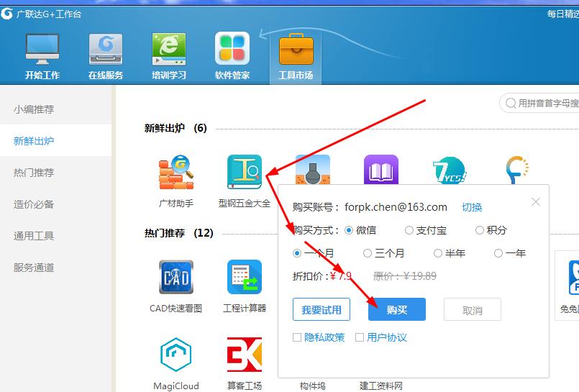Open the 广材助手 app icon
Viewport: 579px width, 392px height.
176,172
